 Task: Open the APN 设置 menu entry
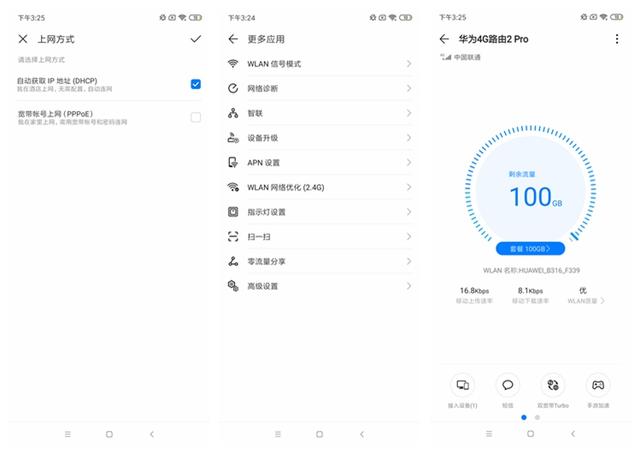click(319, 162)
